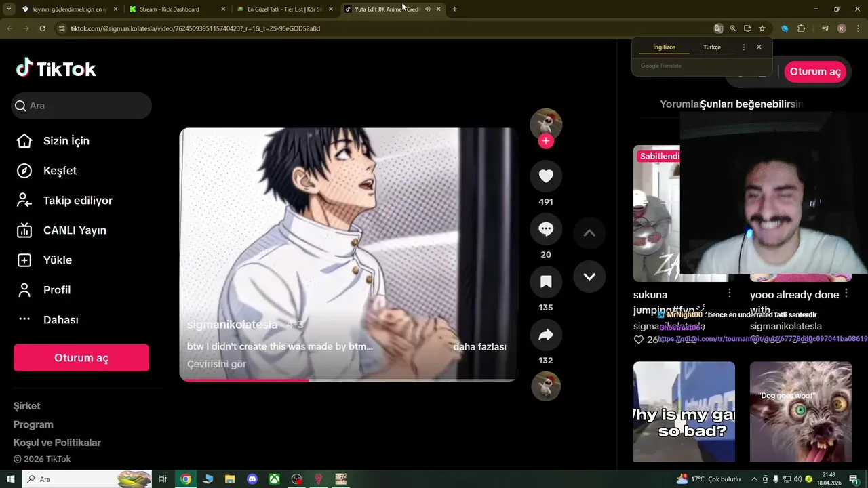Switch to En Güzel Tatlı Tier List tab
Image resolution: width=868 pixels, height=488 pixels.
tap(285, 9)
